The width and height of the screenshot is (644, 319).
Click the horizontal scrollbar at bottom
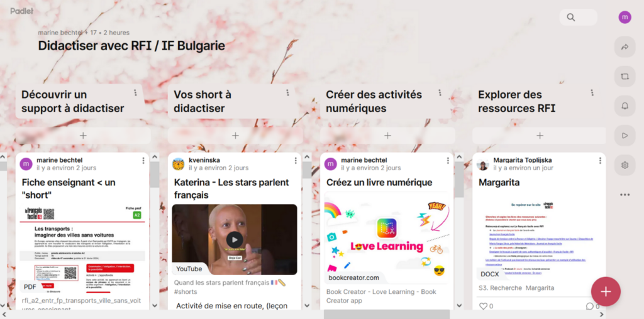coord(387,315)
